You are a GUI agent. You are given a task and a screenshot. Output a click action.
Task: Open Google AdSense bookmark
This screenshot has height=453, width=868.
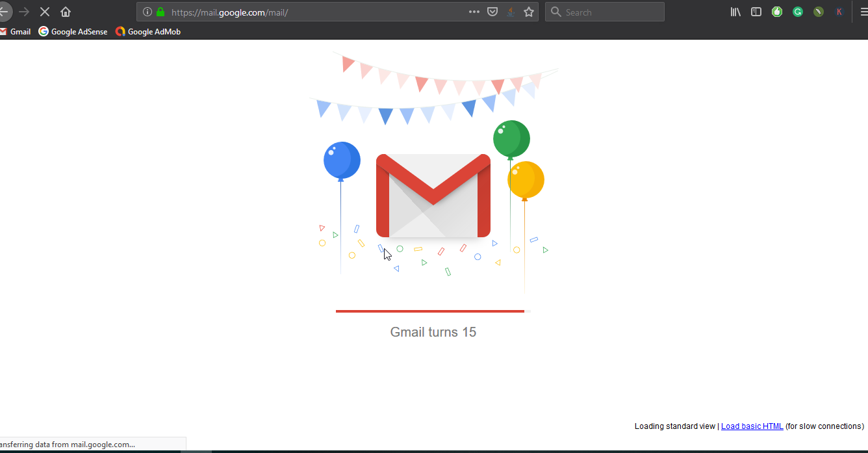73,31
